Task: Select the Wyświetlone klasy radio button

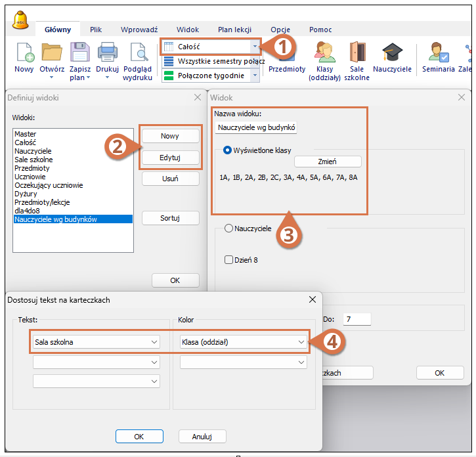Action: pos(227,150)
